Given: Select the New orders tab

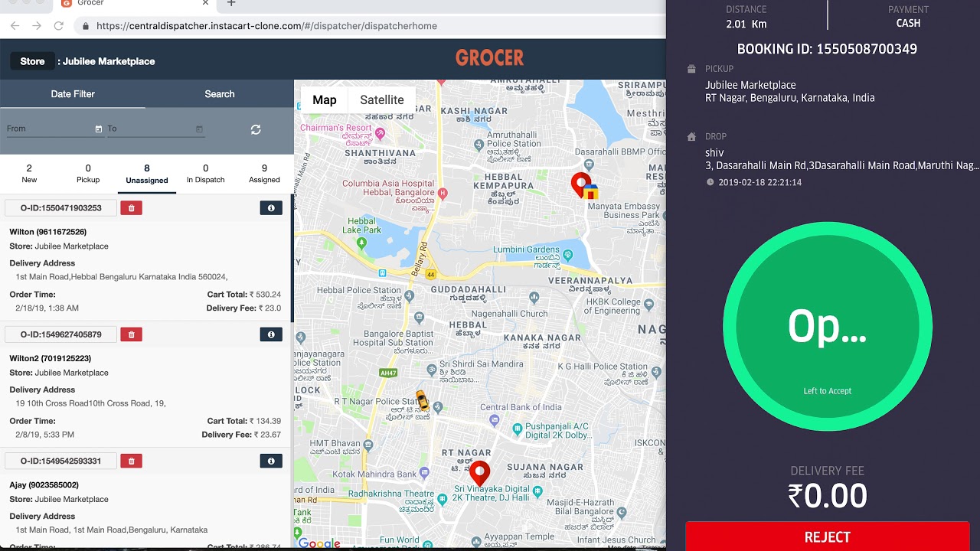Looking at the screenshot, I should coord(29,174).
